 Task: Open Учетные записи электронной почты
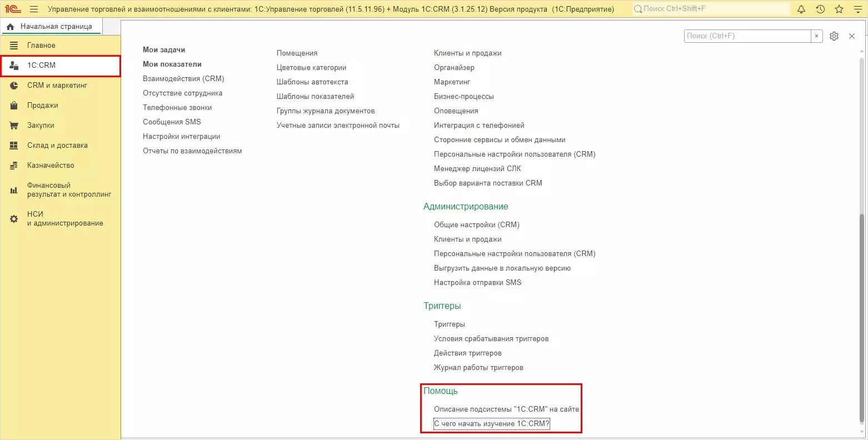click(x=338, y=126)
